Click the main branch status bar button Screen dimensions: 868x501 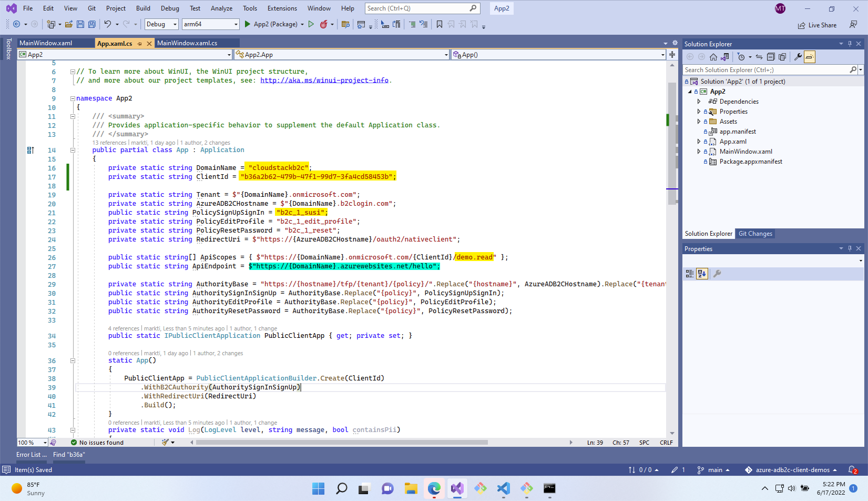(713, 470)
